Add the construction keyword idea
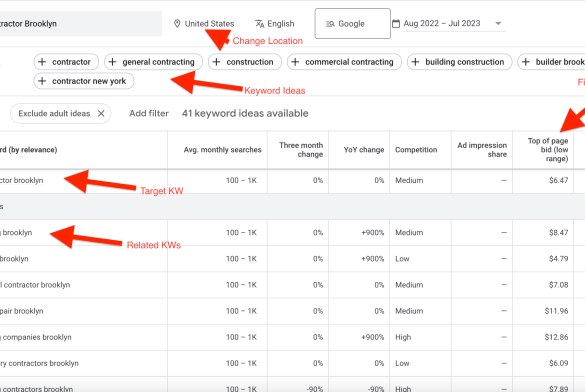Viewport: 585px width, 392px height. click(x=245, y=62)
